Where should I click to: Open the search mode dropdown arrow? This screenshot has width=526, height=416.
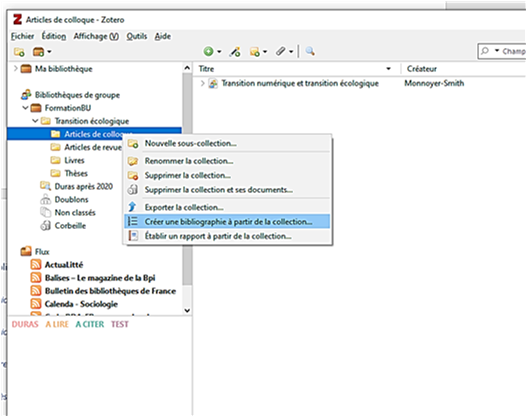(x=497, y=51)
